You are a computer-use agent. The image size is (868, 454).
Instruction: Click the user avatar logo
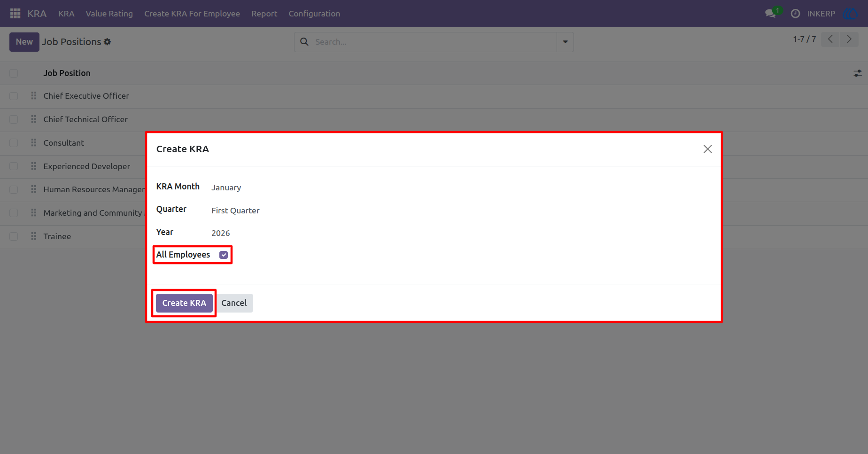pyautogui.click(x=851, y=14)
